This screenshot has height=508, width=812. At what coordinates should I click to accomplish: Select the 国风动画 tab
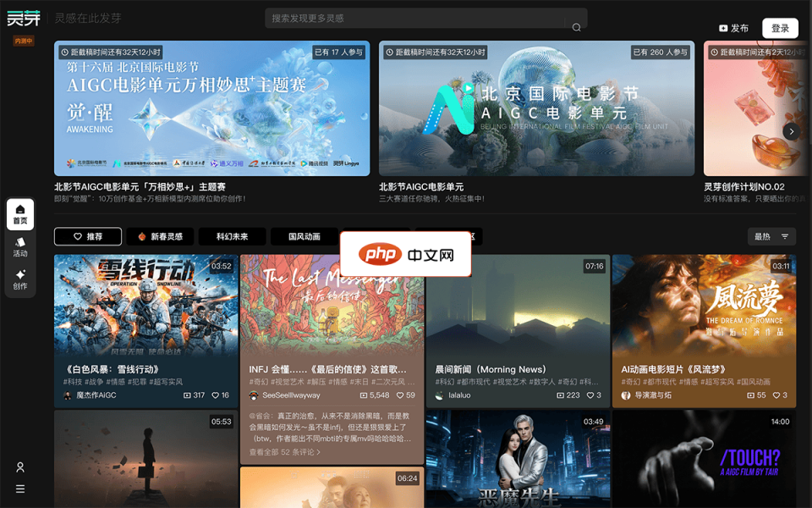(x=304, y=236)
